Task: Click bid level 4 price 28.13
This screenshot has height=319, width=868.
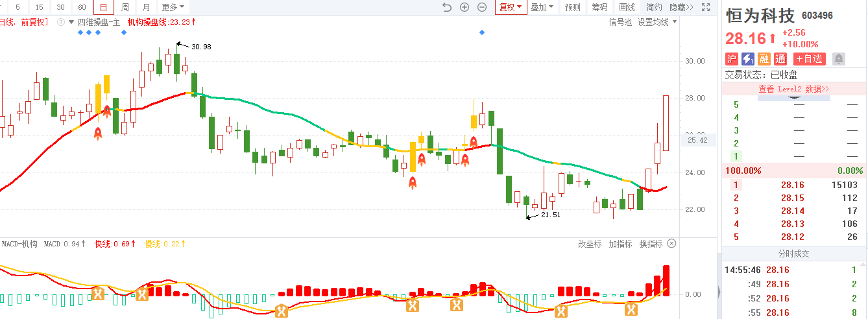Action: pos(793,224)
